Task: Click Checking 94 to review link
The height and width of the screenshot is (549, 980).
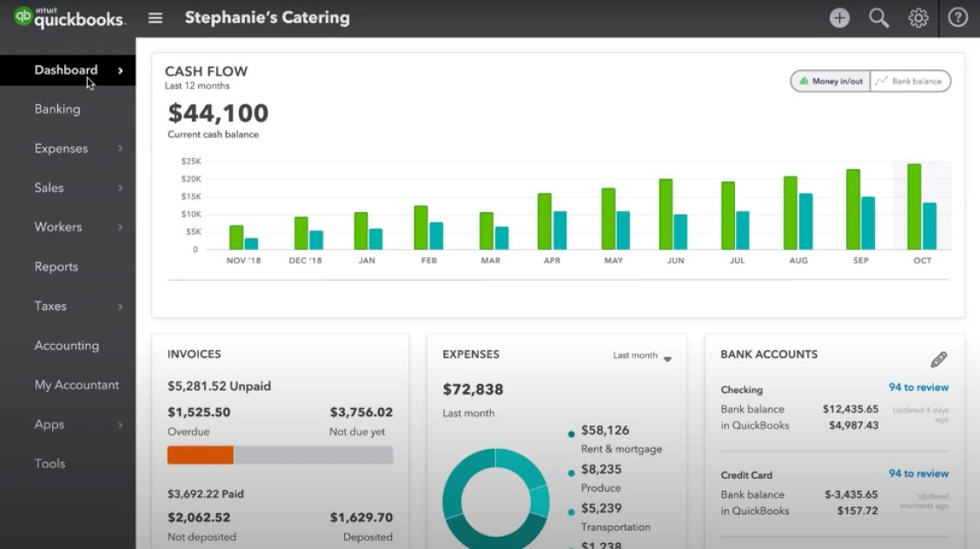Action: pos(919,387)
